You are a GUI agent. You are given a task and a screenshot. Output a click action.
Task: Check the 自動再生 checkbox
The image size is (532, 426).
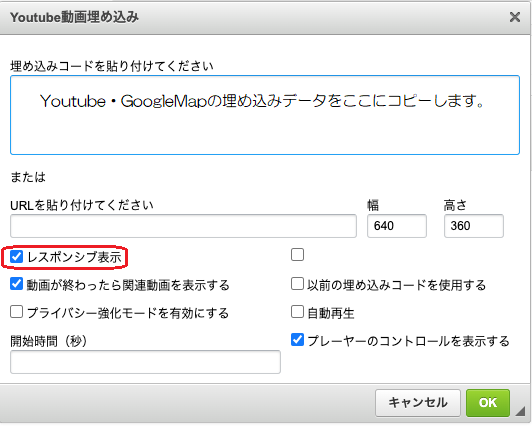pos(297,312)
